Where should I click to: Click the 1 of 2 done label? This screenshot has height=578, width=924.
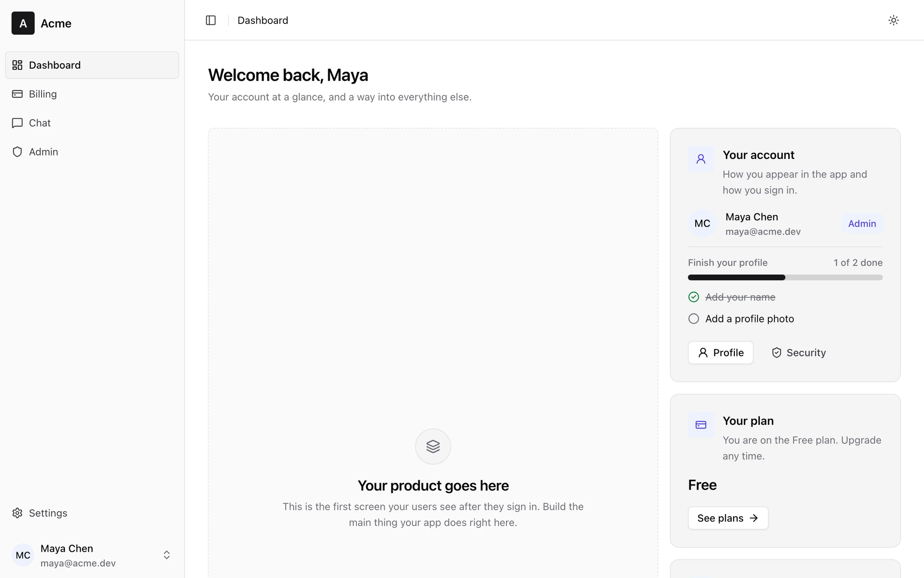point(858,263)
